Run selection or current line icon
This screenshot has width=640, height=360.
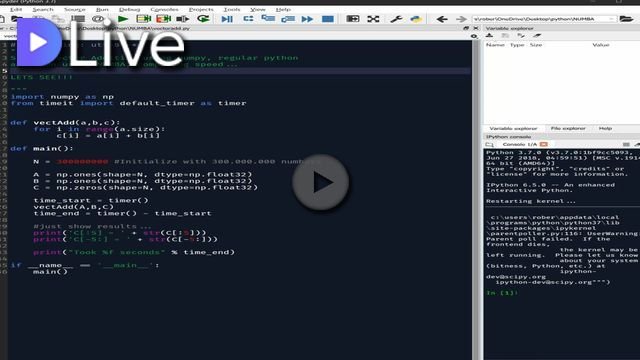coord(182,19)
